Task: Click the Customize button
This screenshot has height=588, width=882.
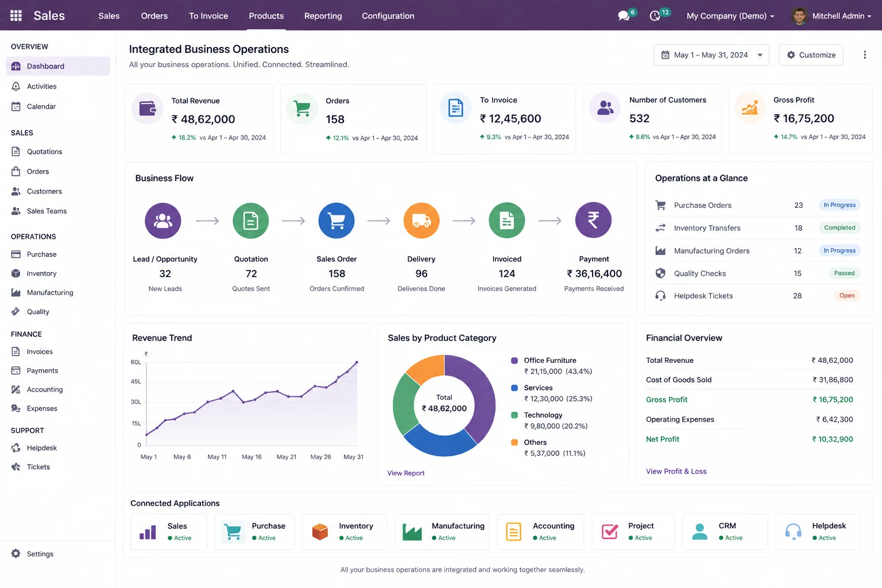Action: (811, 55)
